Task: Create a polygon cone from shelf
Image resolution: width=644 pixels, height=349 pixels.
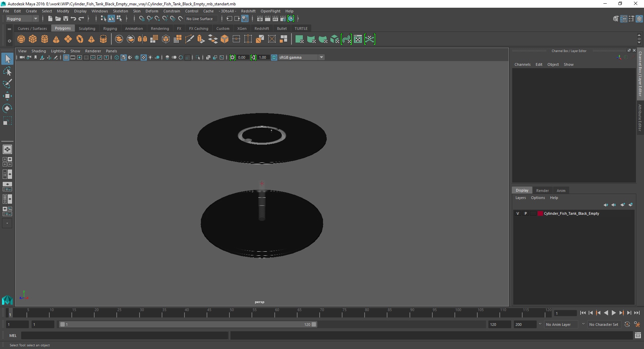Action: pos(56,39)
